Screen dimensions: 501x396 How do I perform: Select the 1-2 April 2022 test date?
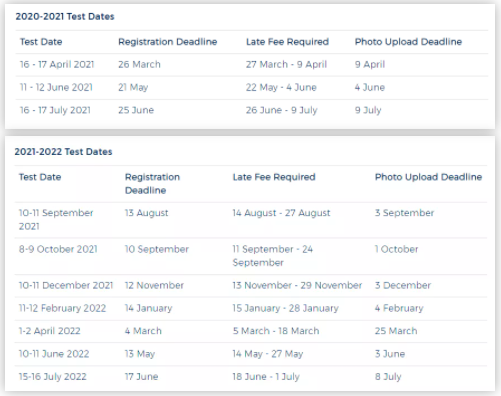coord(50,331)
